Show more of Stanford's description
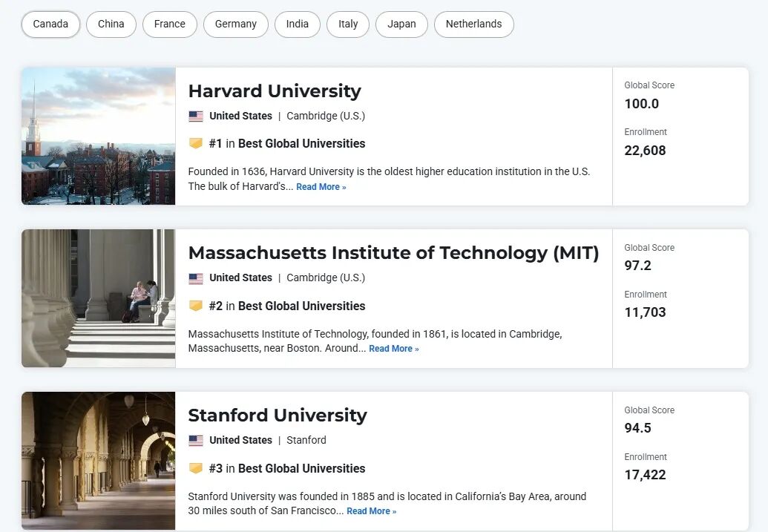 point(371,511)
